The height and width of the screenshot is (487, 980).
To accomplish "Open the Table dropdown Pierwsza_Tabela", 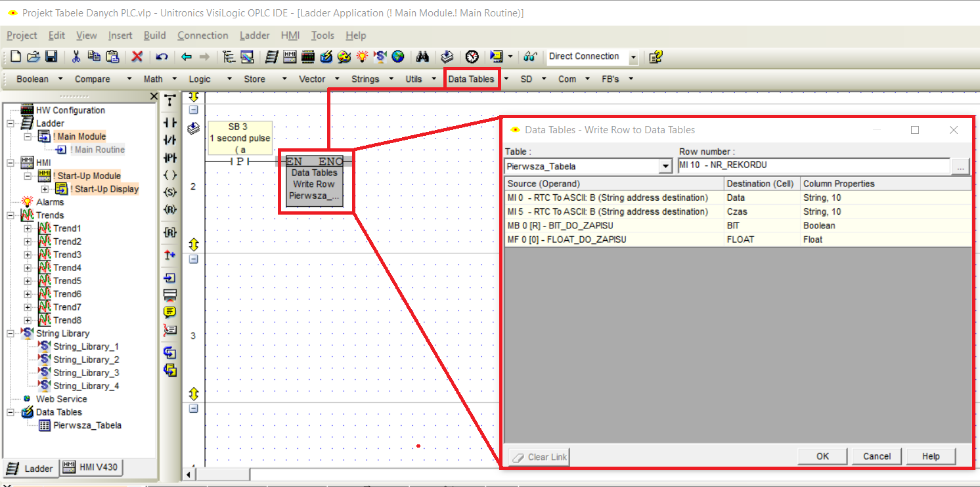I will pyautogui.click(x=665, y=167).
